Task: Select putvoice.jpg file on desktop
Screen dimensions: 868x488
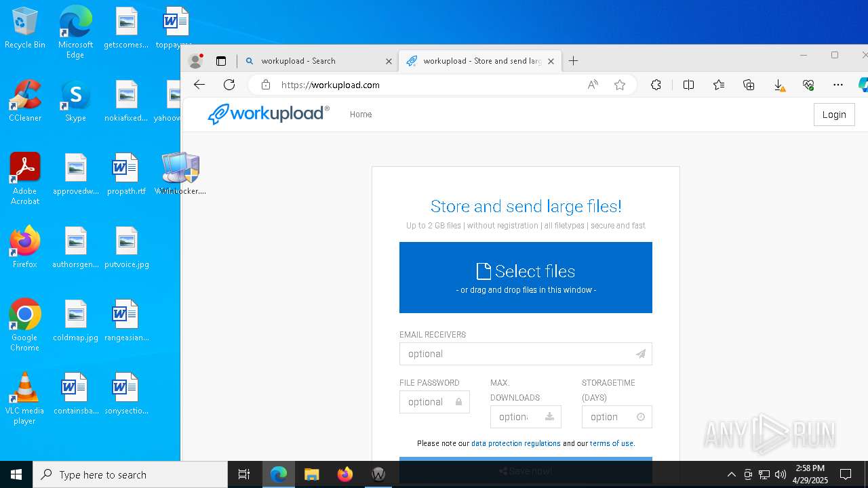Action: point(126,247)
